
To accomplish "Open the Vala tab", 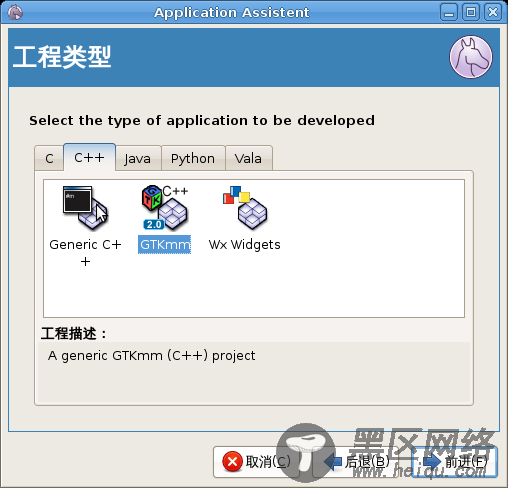I will 248,158.
